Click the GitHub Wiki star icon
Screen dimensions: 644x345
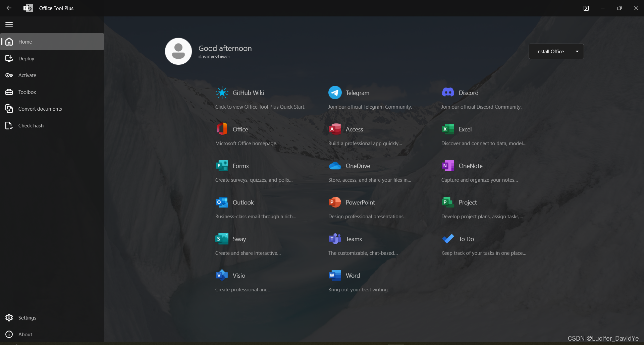pos(222,93)
